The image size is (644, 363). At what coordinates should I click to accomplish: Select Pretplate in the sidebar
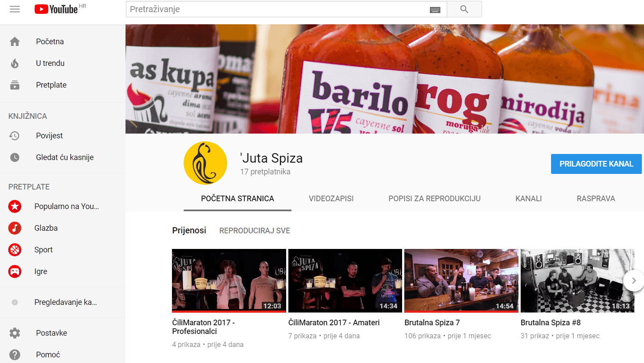coord(51,85)
